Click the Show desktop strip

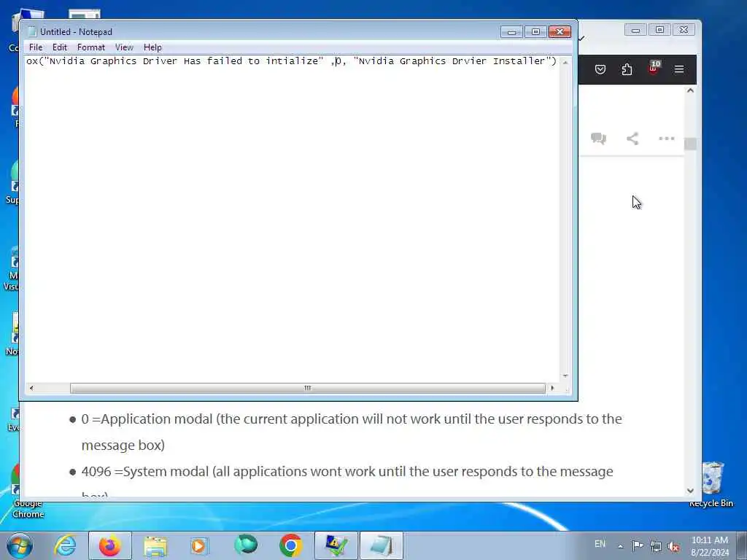[741, 545]
